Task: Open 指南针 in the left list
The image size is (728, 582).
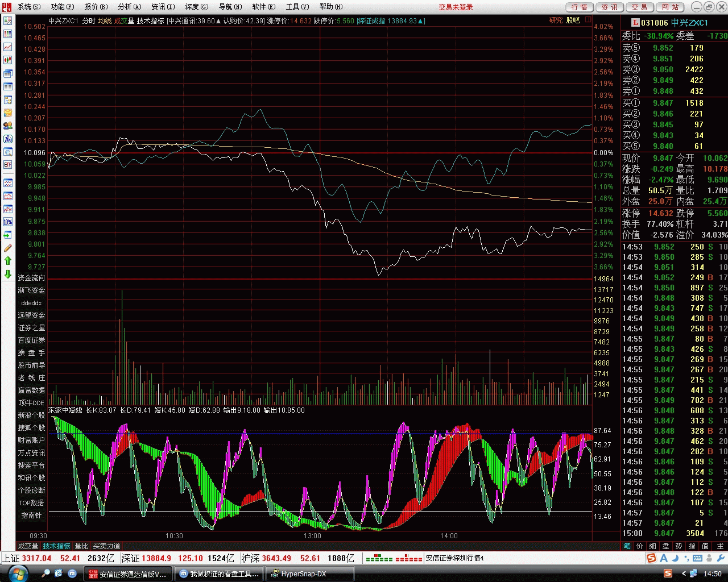Action: pos(31,516)
